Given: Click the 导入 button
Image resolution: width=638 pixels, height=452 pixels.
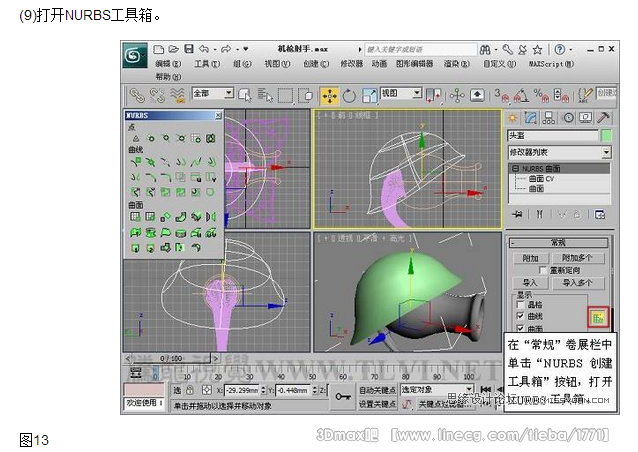Looking at the screenshot, I should (x=530, y=282).
